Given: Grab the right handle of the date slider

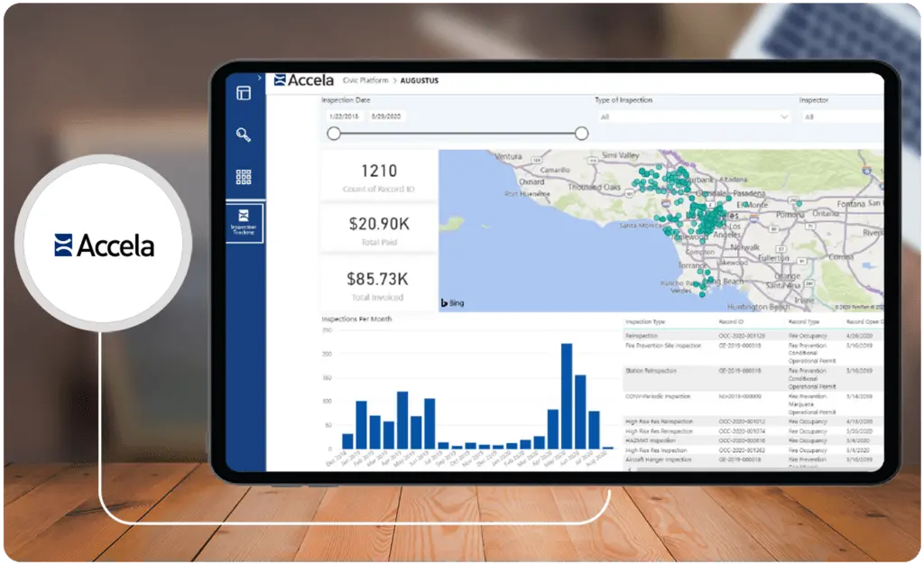Looking at the screenshot, I should (x=581, y=134).
